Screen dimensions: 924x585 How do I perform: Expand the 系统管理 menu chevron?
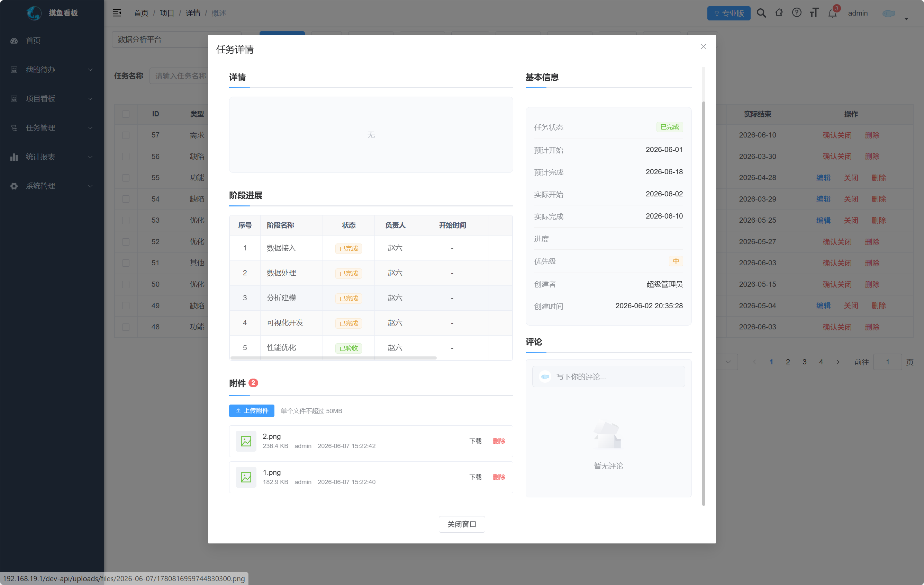pyautogui.click(x=90, y=186)
